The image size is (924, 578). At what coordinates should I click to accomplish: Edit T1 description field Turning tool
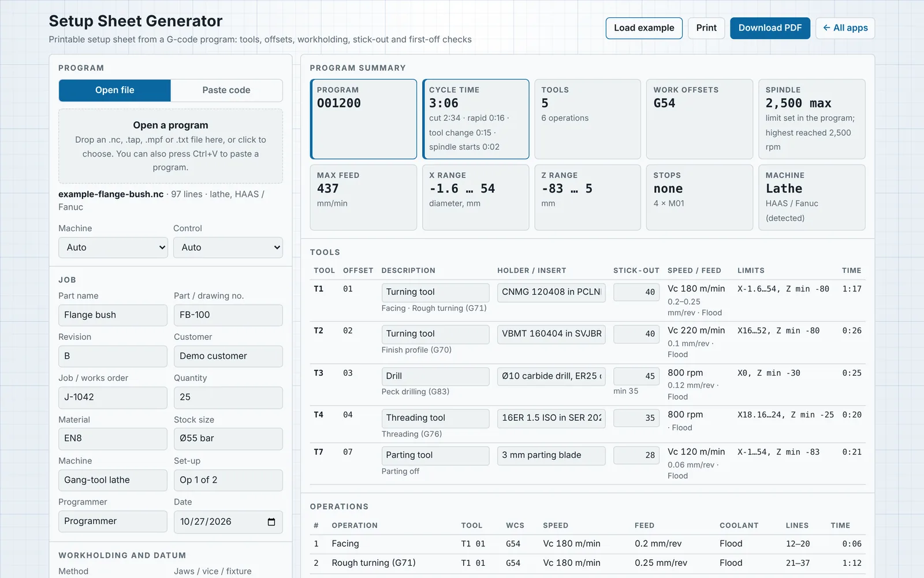435,292
